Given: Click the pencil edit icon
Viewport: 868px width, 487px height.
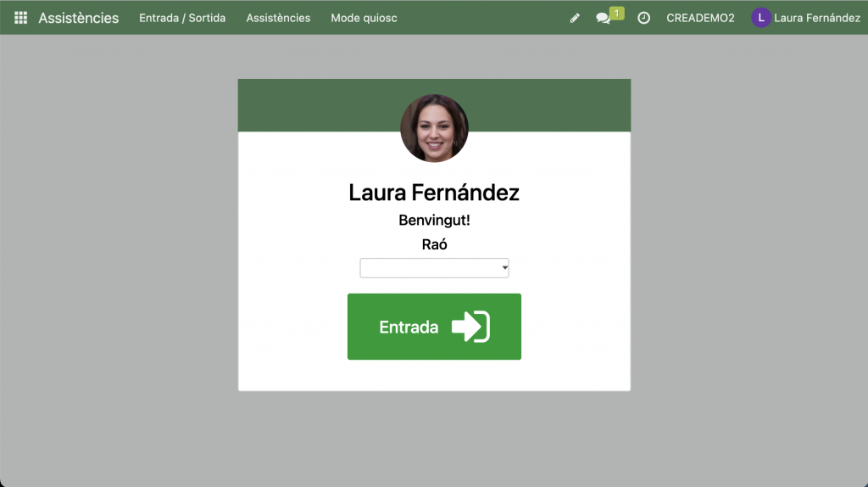Looking at the screenshot, I should point(575,18).
